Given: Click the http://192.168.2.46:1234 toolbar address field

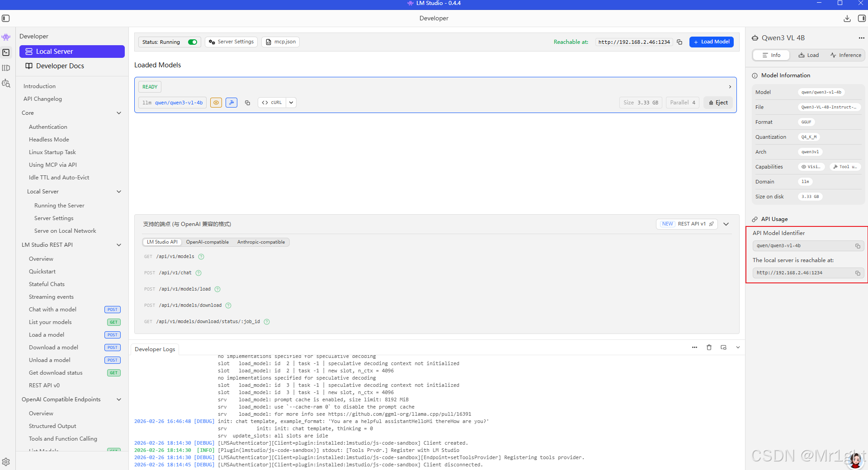Looking at the screenshot, I should (x=634, y=42).
